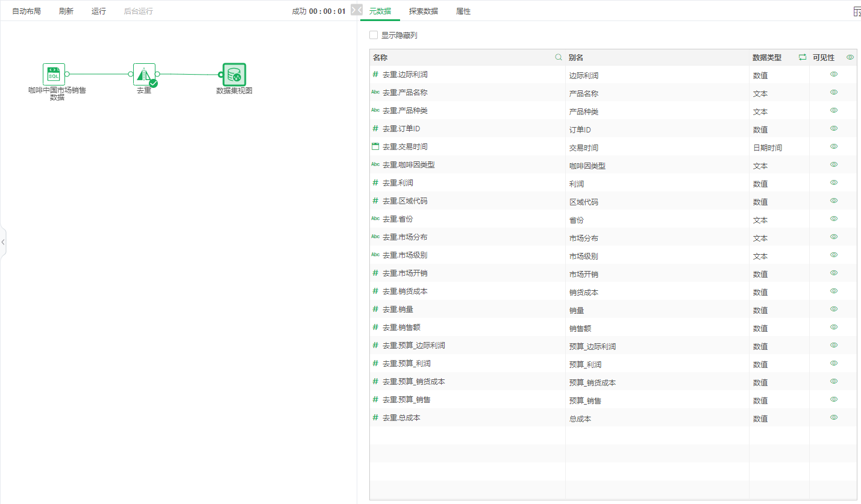The width and height of the screenshot is (861, 504).
Task: Hide the 交易时间 column via eye icon
Action: click(834, 146)
